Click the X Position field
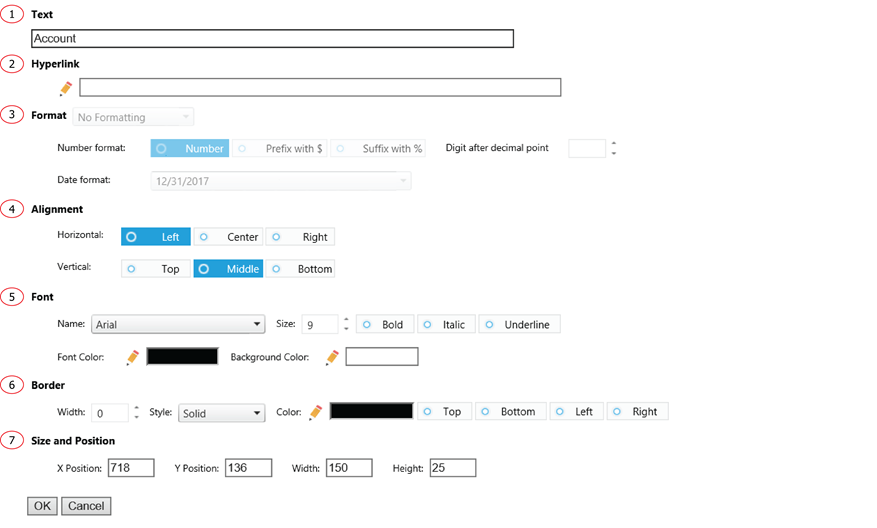The width and height of the screenshot is (877, 528). [131, 468]
